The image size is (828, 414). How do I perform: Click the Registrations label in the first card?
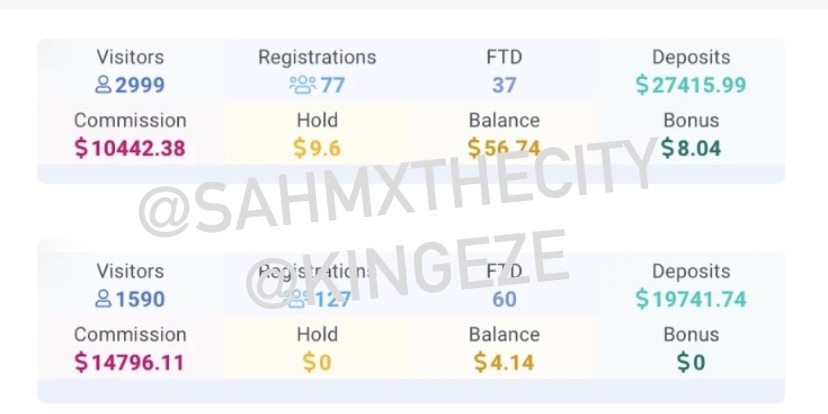coord(317,57)
